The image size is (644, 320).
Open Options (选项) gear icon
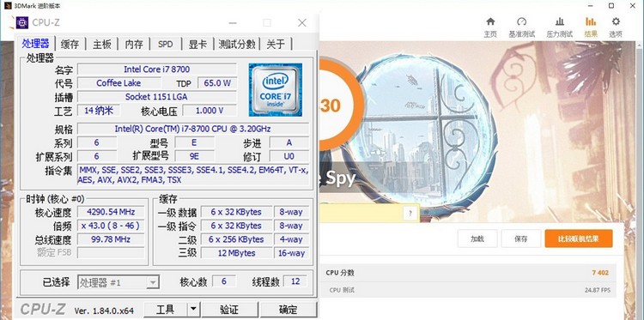(x=616, y=21)
